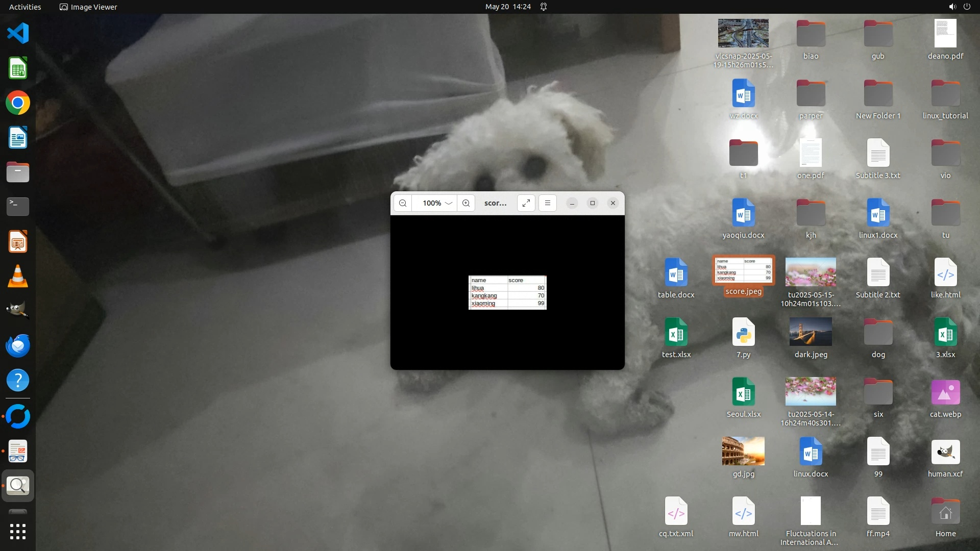980x551 pixels.
Task: Click the score table image in viewer
Action: click(x=507, y=292)
